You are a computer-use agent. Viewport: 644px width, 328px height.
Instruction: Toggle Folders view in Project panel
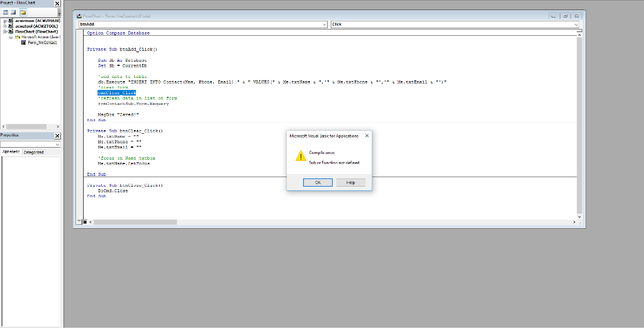pyautogui.click(x=23, y=13)
